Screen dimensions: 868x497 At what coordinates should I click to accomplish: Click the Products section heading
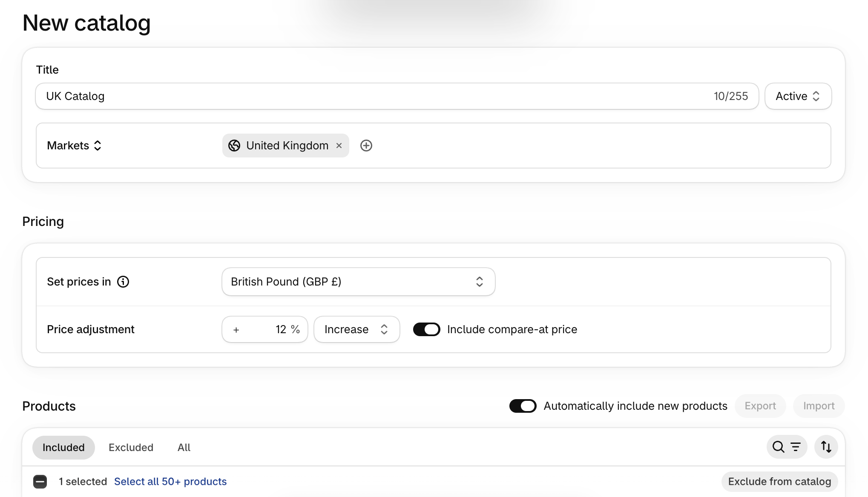(x=49, y=406)
